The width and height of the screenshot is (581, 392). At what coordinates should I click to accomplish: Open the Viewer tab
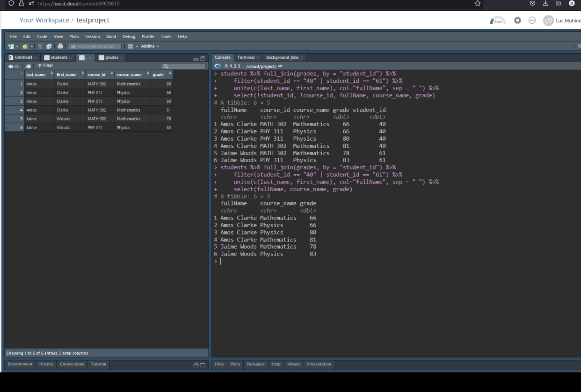tap(294, 364)
